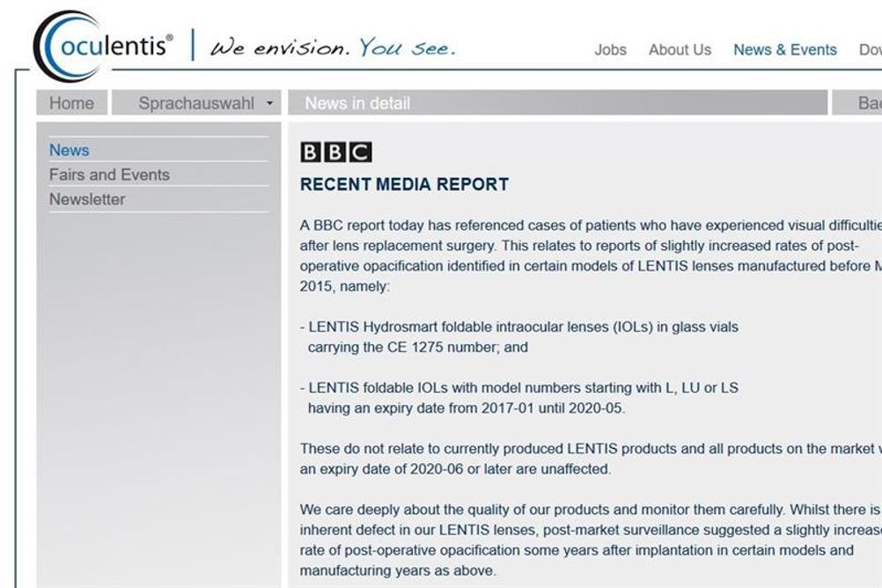
Task: Click the line "an expiry date of 2020-06 or later"
Action: click(x=455, y=468)
